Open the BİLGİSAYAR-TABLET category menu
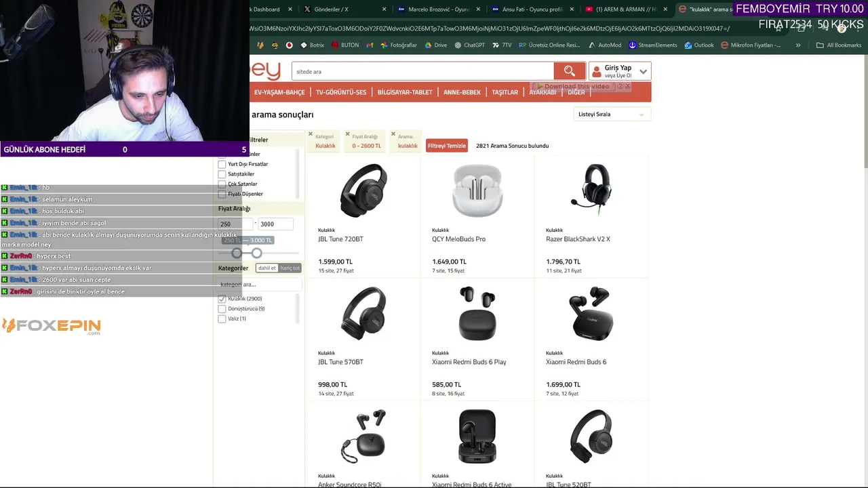This screenshot has height=488, width=868. (405, 92)
